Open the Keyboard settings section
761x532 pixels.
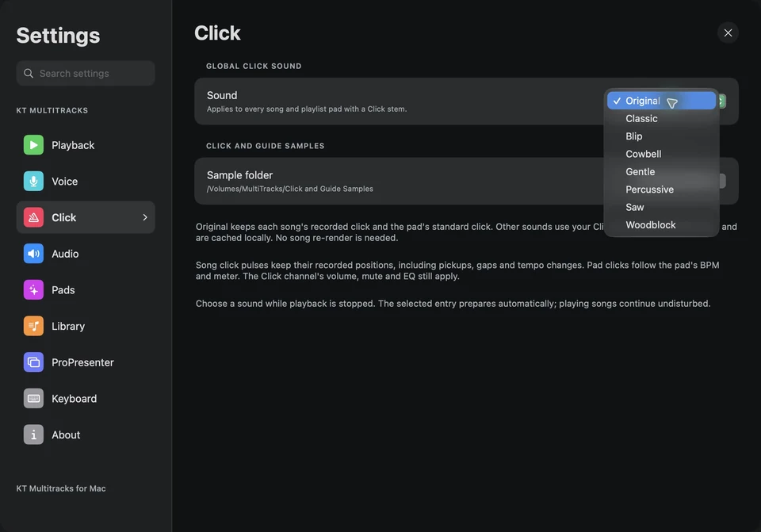86,399
